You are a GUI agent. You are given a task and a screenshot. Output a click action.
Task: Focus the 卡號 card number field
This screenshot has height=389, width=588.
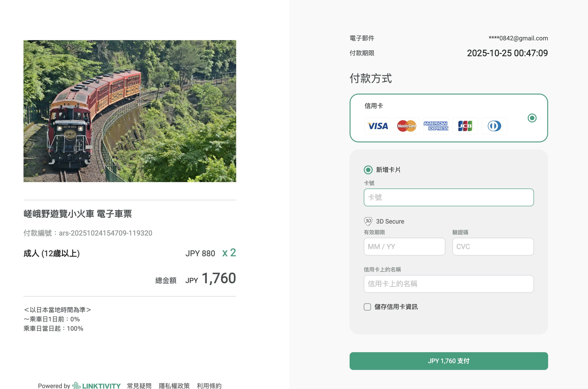pos(448,197)
